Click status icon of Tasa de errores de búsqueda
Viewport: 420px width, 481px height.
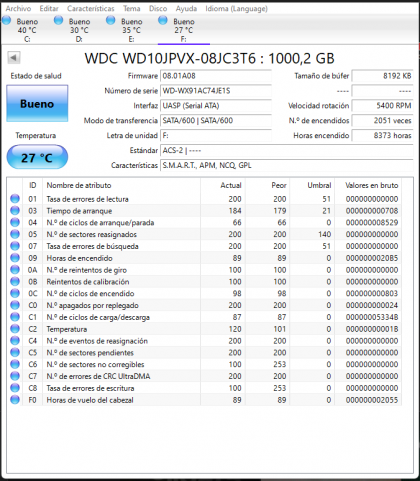point(15,246)
